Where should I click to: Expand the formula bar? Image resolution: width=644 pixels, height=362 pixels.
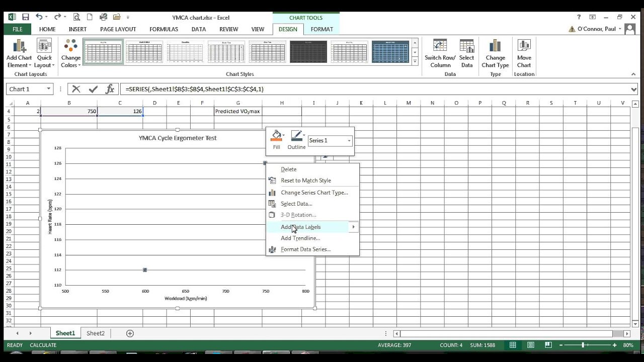[x=633, y=89]
